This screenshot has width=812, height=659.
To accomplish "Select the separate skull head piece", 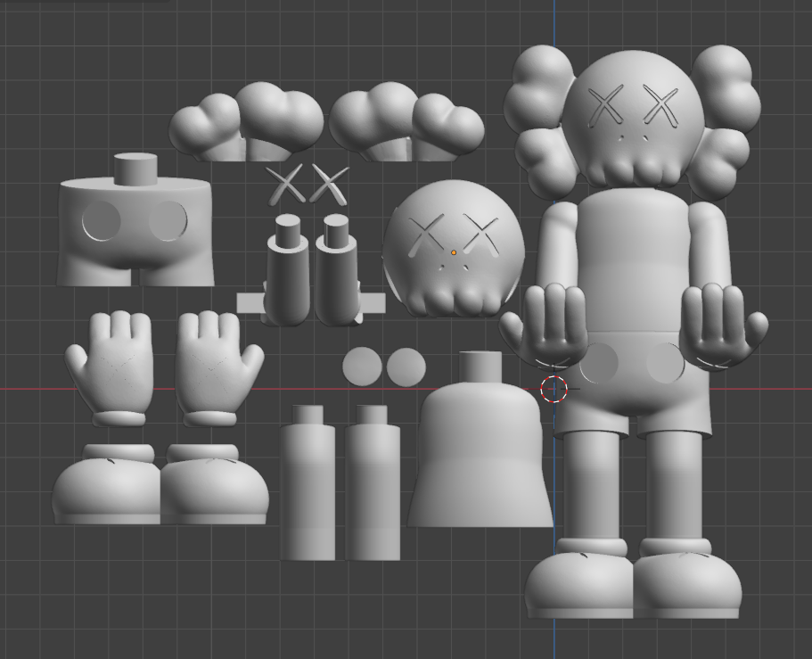I will click(x=454, y=249).
